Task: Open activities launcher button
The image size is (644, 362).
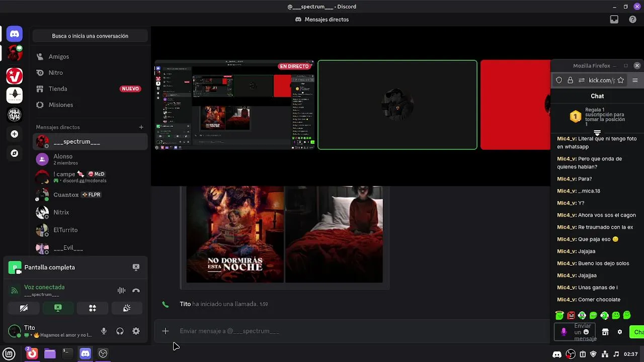Action: (x=93, y=308)
